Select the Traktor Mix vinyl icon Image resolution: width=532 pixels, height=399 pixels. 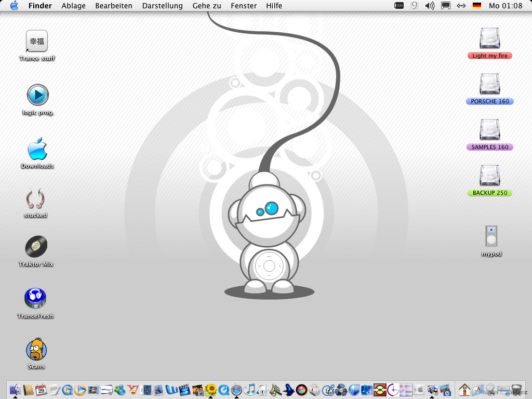point(36,247)
